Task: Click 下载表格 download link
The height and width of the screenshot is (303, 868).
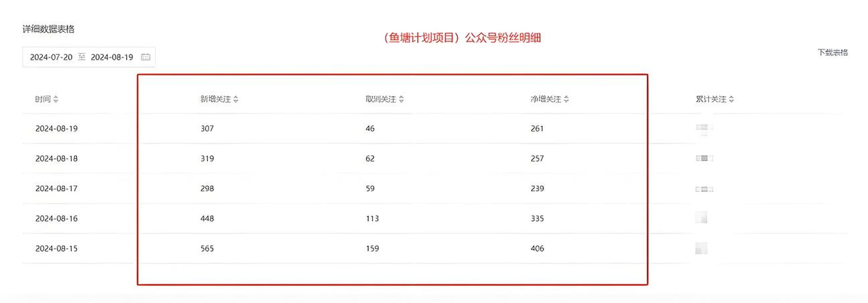Action: tap(833, 52)
